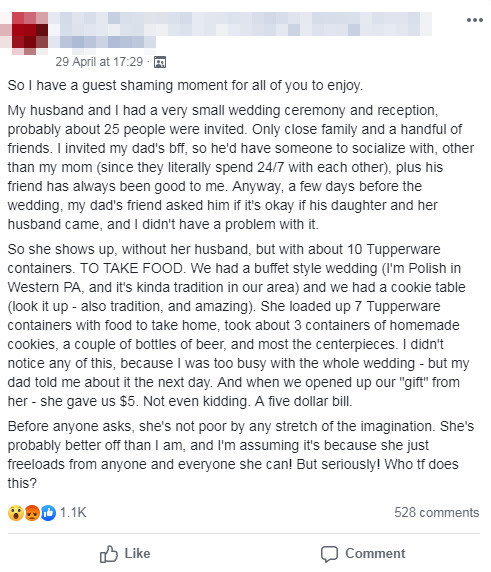Click the group audience icon beside timestamp
Image resolution: width=491 pixels, height=572 pixels.
160,62
